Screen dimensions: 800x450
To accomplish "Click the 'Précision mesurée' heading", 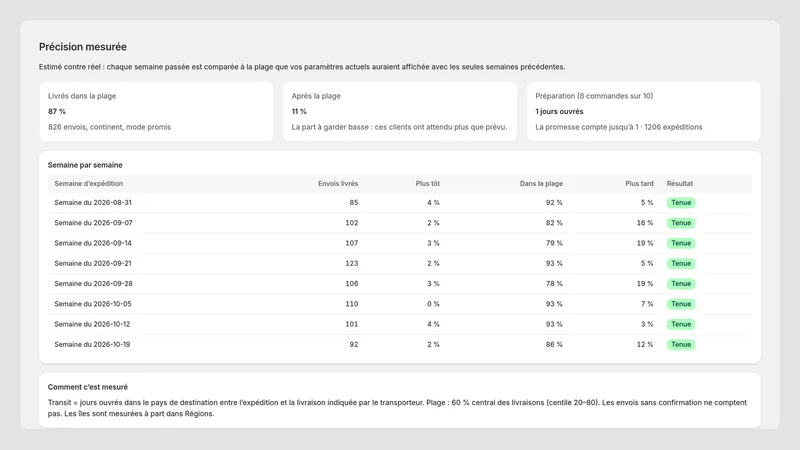I will click(x=83, y=47).
